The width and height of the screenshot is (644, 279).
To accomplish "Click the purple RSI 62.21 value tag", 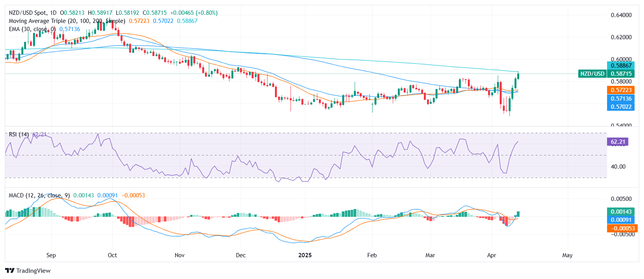I will (618, 142).
